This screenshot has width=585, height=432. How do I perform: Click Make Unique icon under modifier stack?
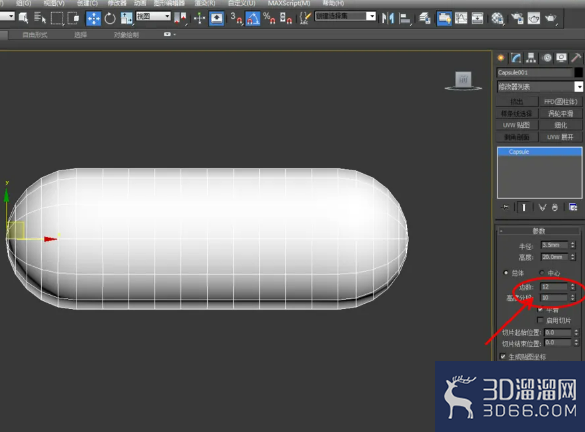[542, 207]
